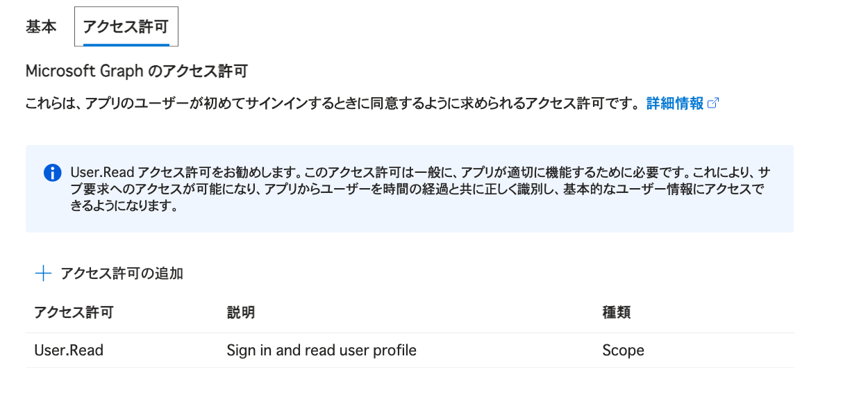Click the plus icon for adding permissions
The width and height of the screenshot is (868, 404).
click(x=43, y=273)
